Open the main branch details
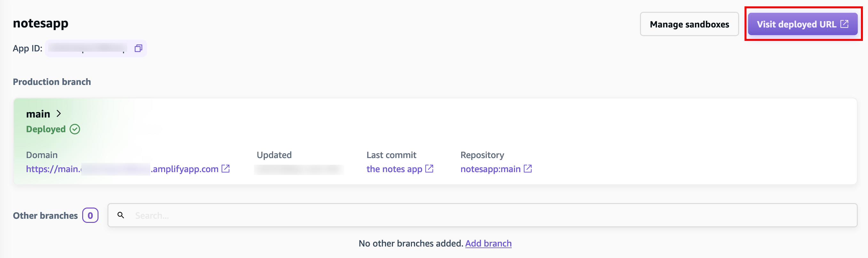Screen dimensions: 868x258 (38, 114)
